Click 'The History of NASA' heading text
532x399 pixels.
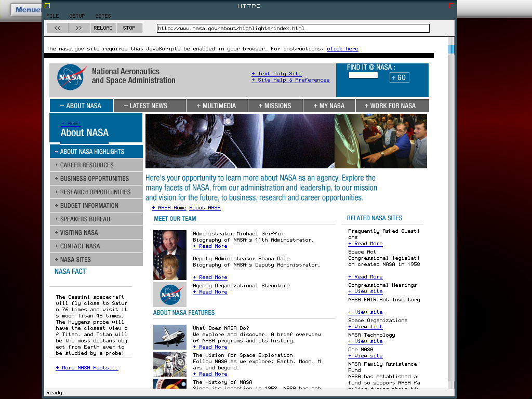(x=222, y=382)
